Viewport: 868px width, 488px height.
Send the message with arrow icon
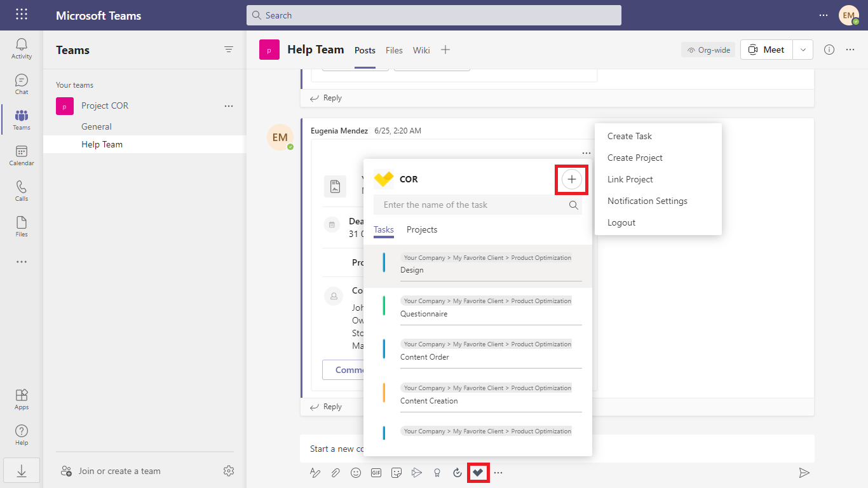[x=804, y=472]
